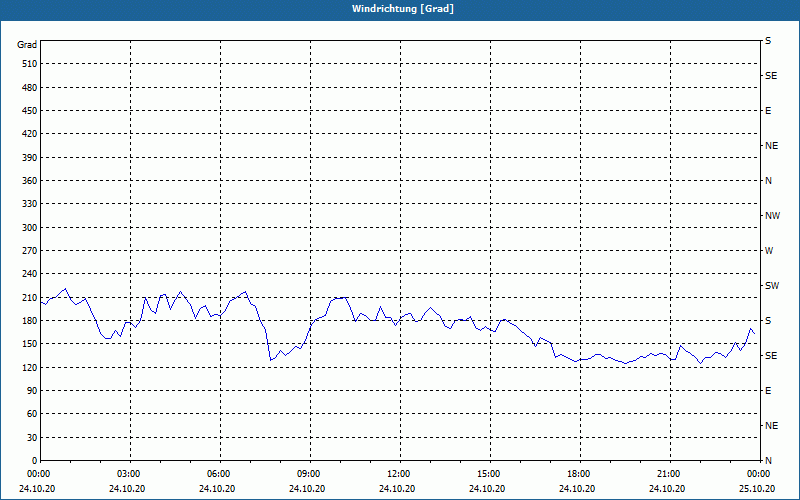This screenshot has height=500, width=800.
Task: Select the 24.10.20 date under 18:00
Action: 577,488
